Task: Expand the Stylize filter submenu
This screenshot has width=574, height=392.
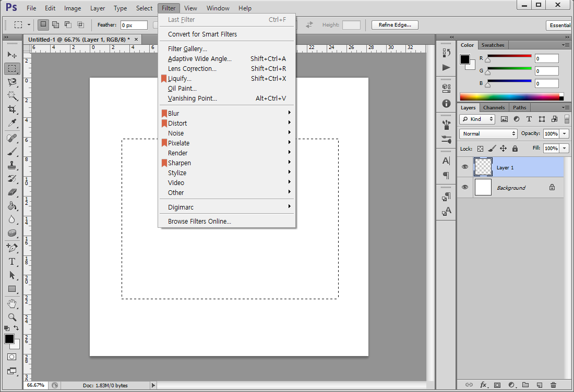Action: tap(226, 173)
